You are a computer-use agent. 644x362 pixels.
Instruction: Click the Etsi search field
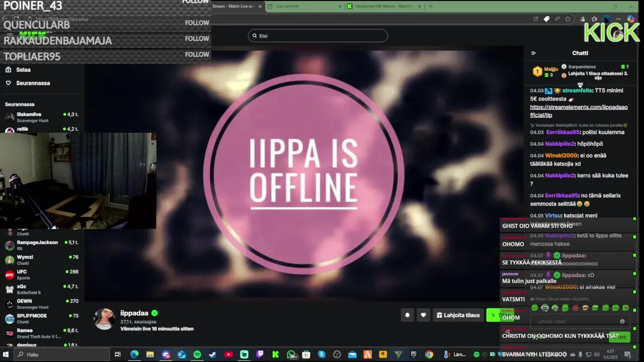pyautogui.click(x=318, y=36)
